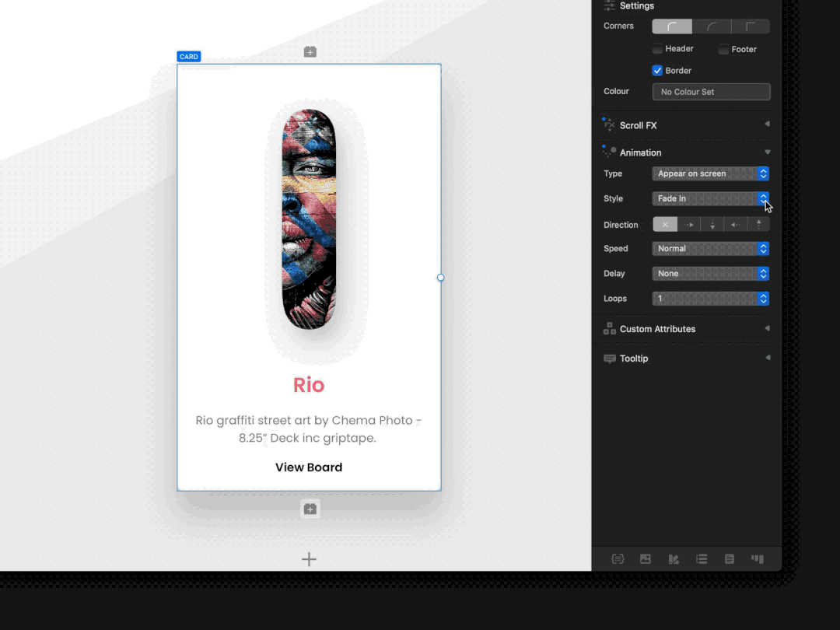Set animation direction to up arrow
Image resolution: width=840 pixels, height=630 pixels.
click(x=758, y=225)
